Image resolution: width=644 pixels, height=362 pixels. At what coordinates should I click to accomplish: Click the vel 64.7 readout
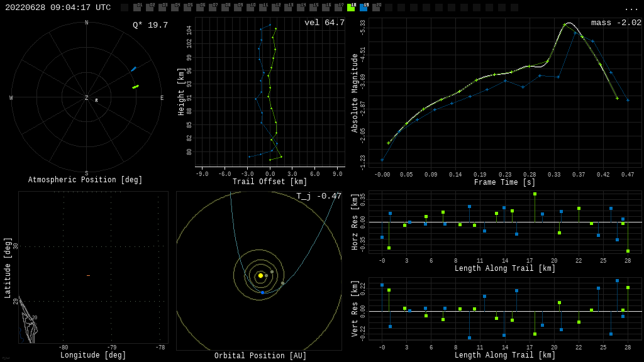pyautogui.click(x=324, y=23)
